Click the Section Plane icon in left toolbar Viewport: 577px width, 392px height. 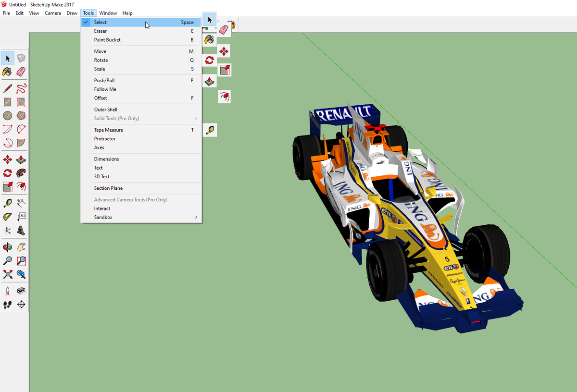[21, 305]
